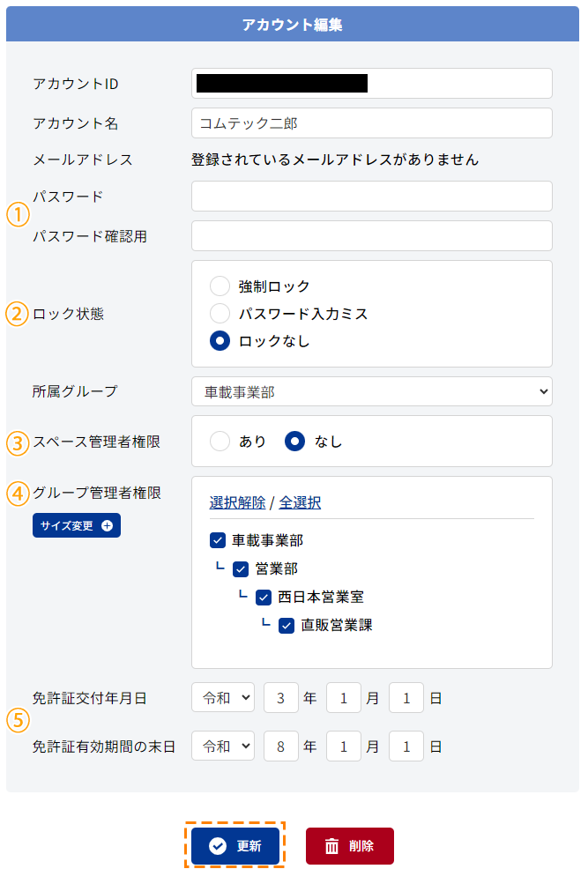Screen dimensions: 588x869
Task: Click the 選択解除 link
Action: coord(238,502)
